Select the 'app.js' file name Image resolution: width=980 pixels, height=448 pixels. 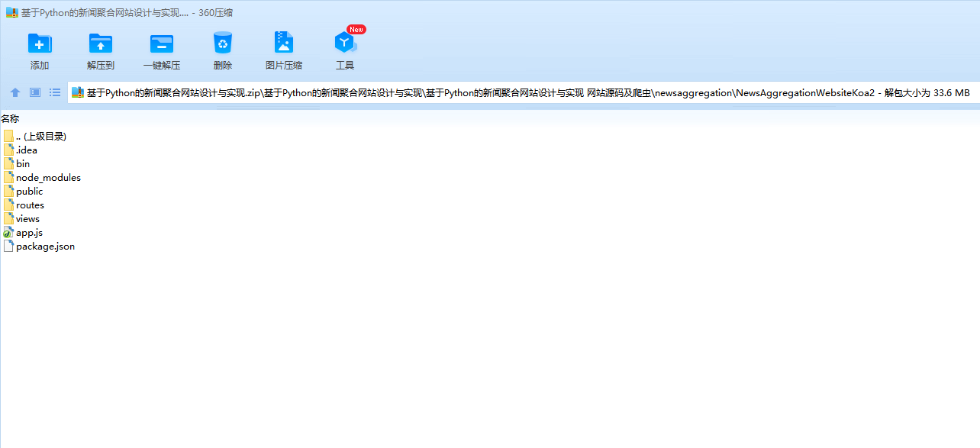tap(29, 232)
